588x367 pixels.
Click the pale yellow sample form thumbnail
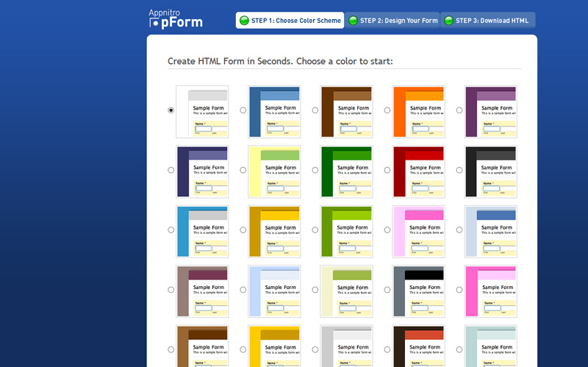274,171
